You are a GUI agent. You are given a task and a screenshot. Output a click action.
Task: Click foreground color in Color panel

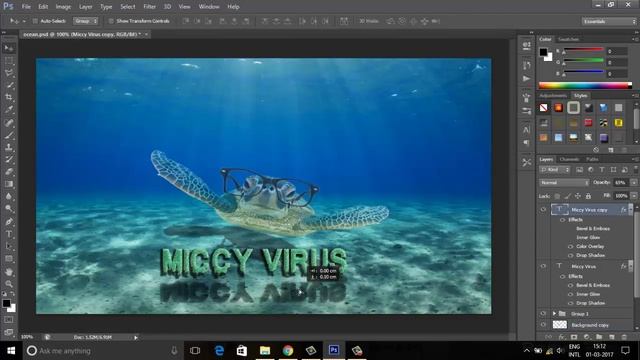point(543,52)
